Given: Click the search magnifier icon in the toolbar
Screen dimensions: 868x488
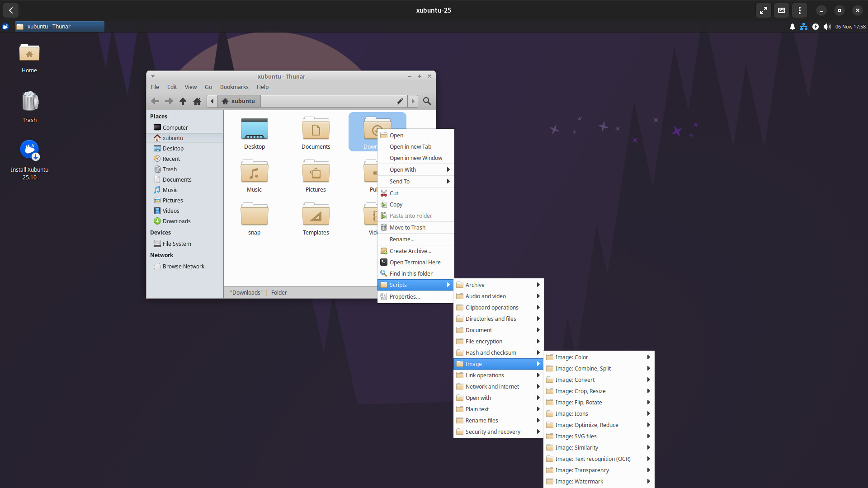Looking at the screenshot, I should click(x=427, y=101).
